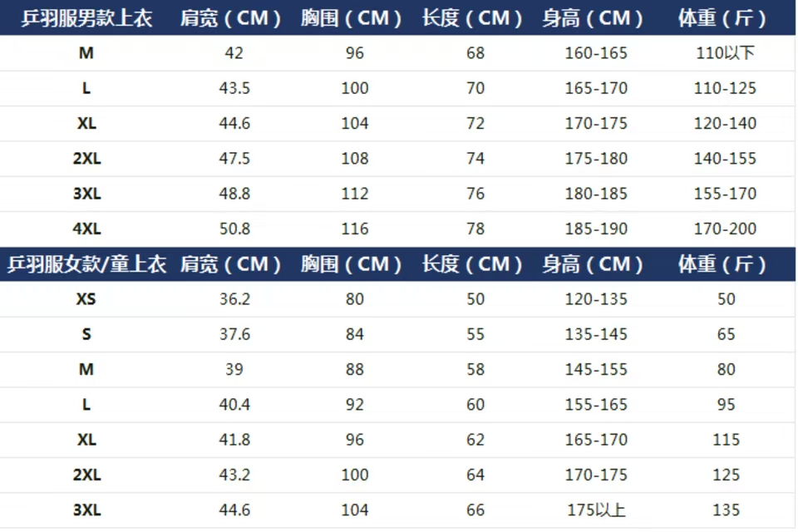Click the 175以上 height cell

coord(595,510)
